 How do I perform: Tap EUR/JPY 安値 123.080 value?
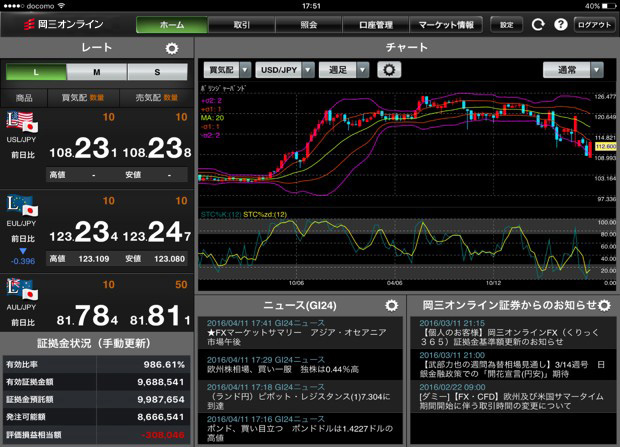169,259
